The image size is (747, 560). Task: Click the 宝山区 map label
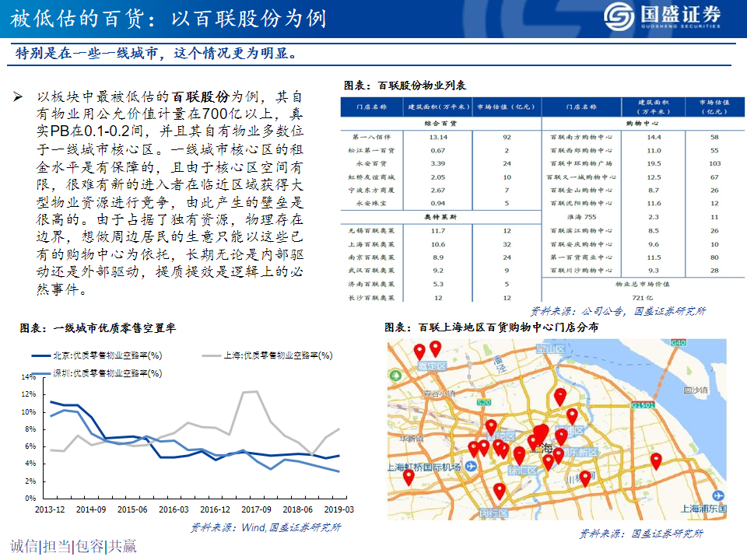tap(550, 349)
